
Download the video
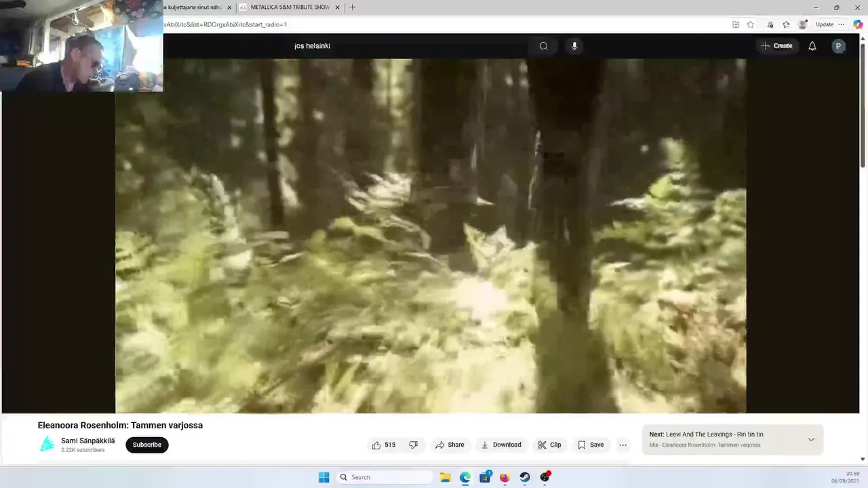click(501, 445)
